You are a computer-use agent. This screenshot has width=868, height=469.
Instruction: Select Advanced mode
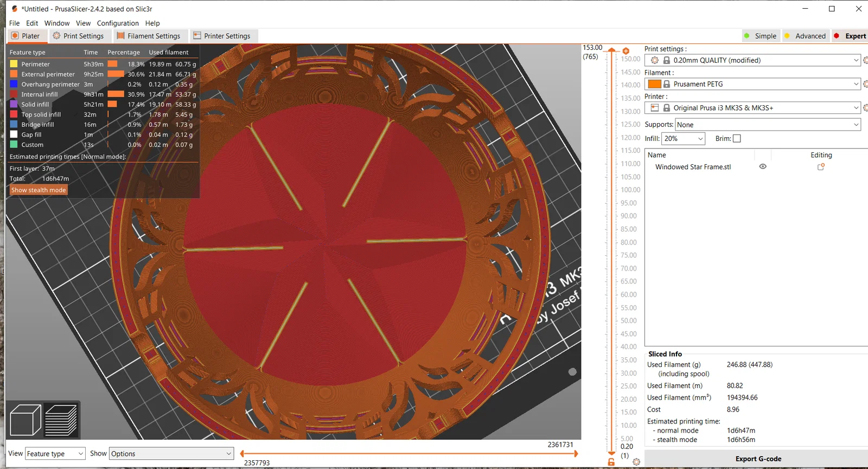click(x=806, y=36)
